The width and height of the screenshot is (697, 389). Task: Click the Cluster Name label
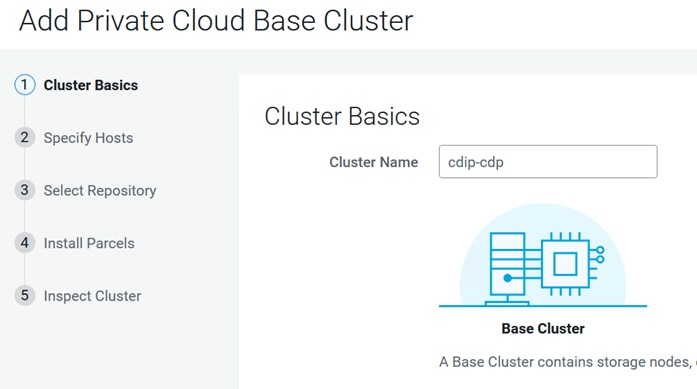[373, 162]
